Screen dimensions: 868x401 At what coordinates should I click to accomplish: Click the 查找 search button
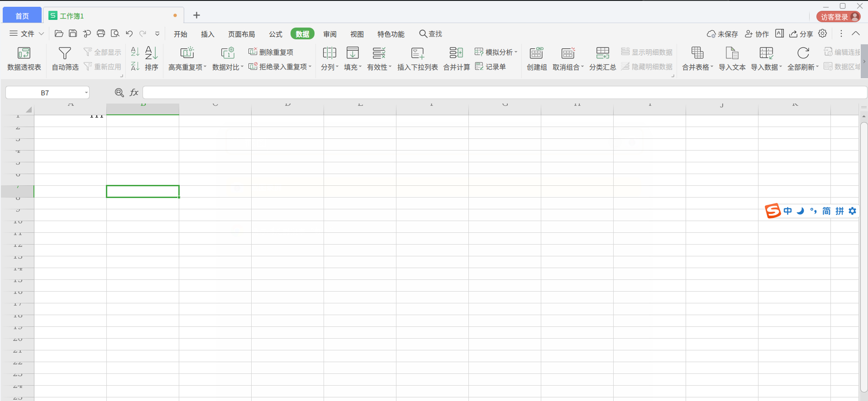(x=430, y=34)
